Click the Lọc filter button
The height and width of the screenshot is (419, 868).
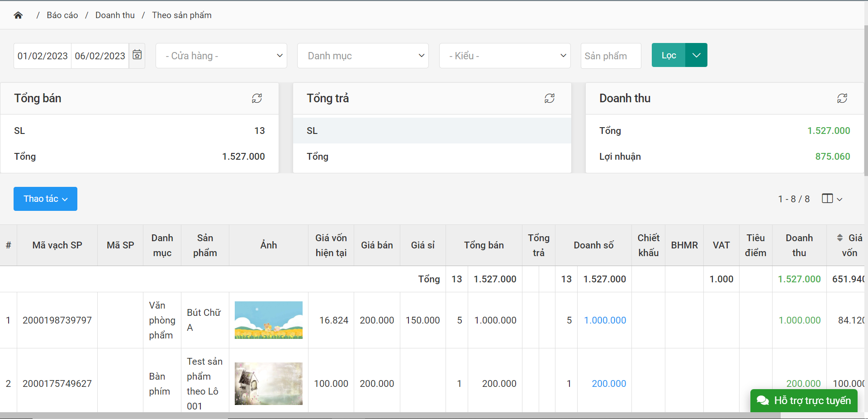tap(669, 55)
